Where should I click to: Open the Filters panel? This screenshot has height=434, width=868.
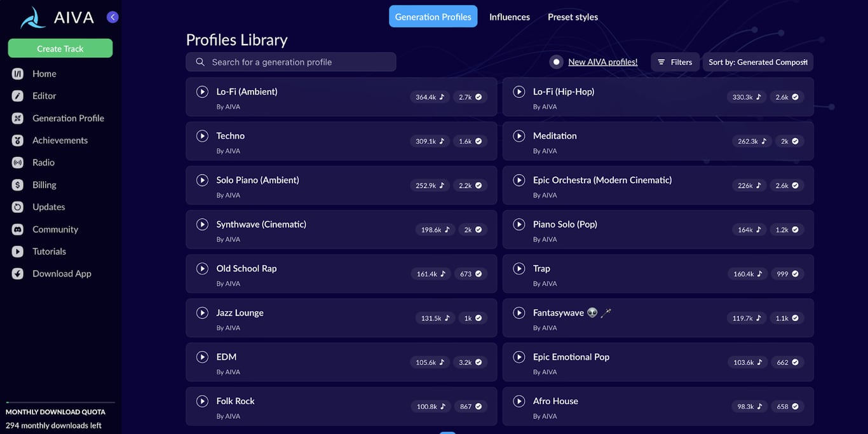tap(675, 62)
